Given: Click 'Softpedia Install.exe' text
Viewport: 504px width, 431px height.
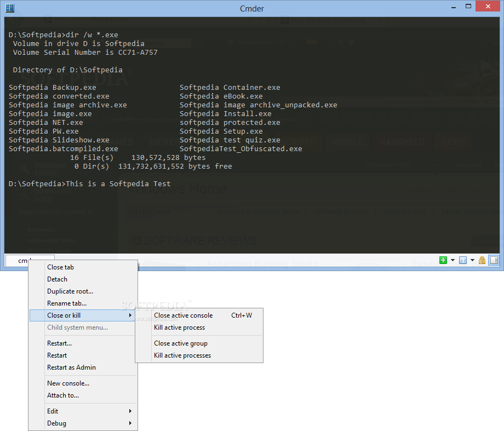Looking at the screenshot, I should [225, 114].
